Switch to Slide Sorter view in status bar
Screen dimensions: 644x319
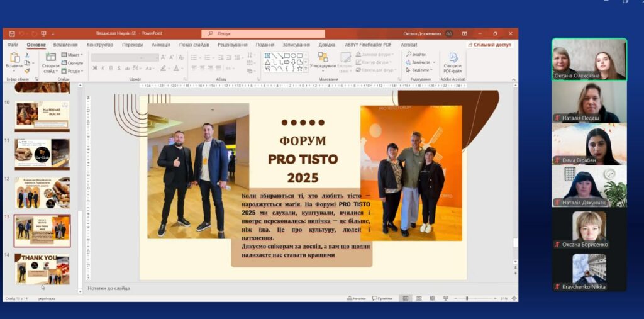[418, 298]
